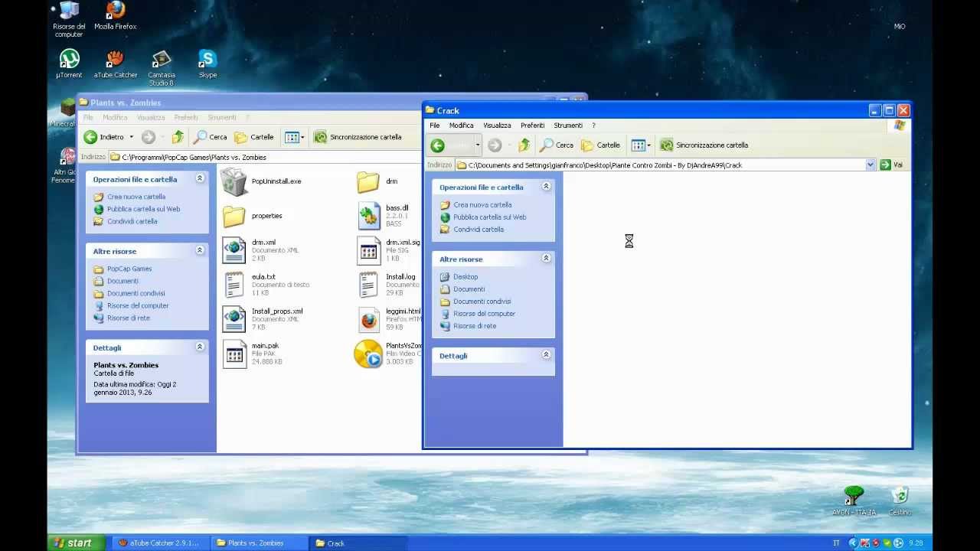980x551 pixels.
Task: Collapse Altre risorse panel in Crack window
Action: click(546, 259)
